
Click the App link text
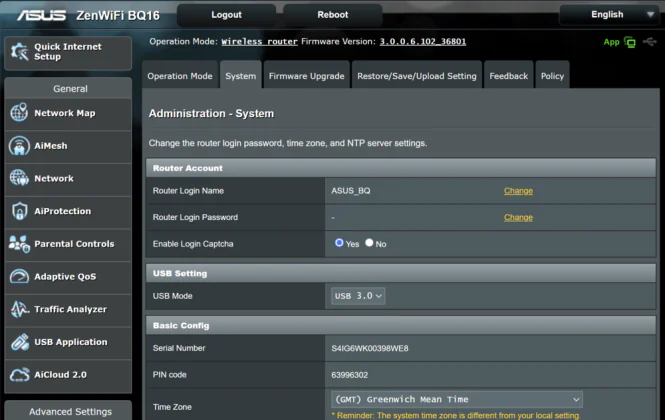tap(611, 42)
